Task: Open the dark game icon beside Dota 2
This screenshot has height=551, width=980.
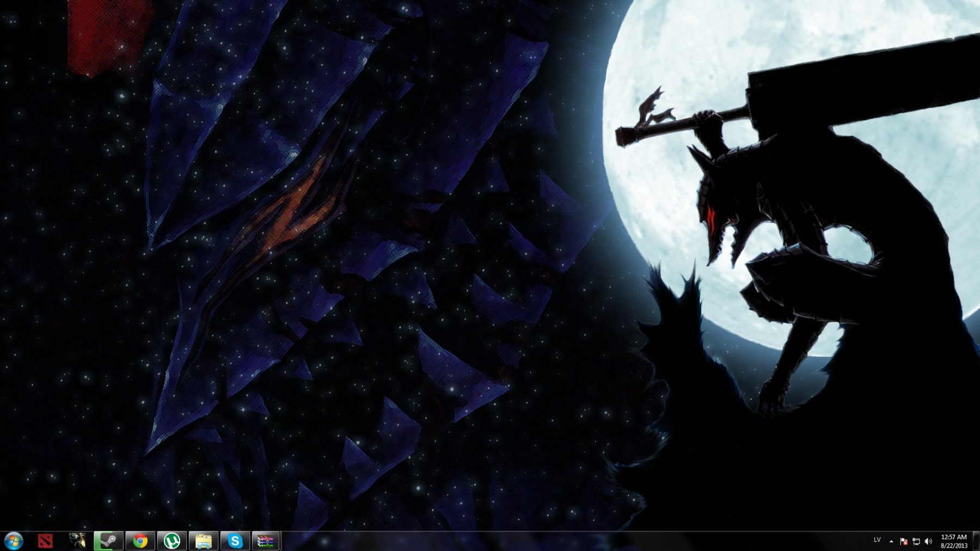Action: click(x=77, y=541)
